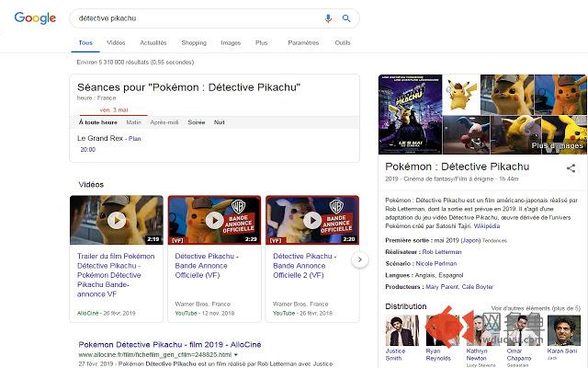Open Karan Soni cast photo
The width and height of the screenshot is (588, 368).
tap(564, 330)
